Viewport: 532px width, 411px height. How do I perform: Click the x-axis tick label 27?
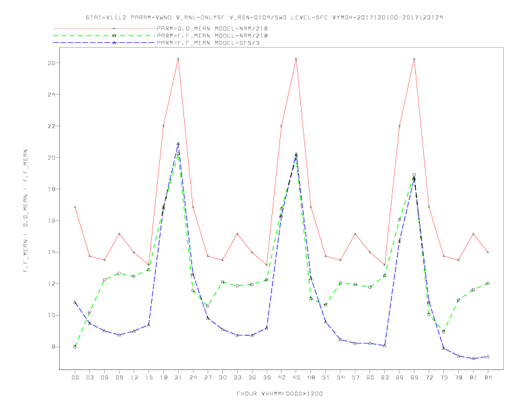[208, 377]
